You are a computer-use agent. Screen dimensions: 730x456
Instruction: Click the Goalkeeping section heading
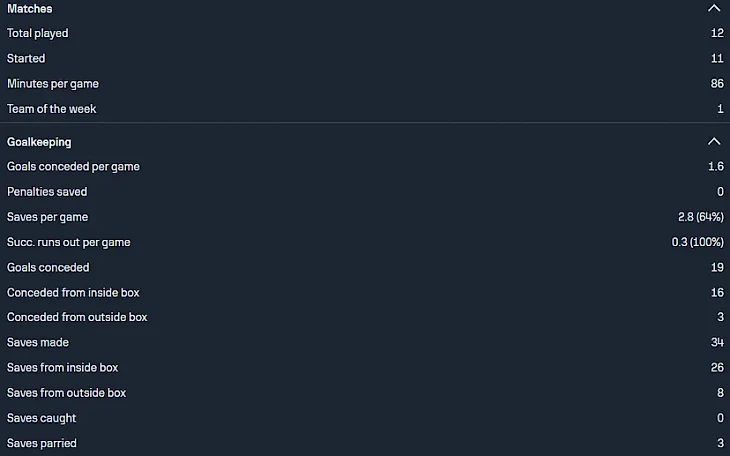39,142
